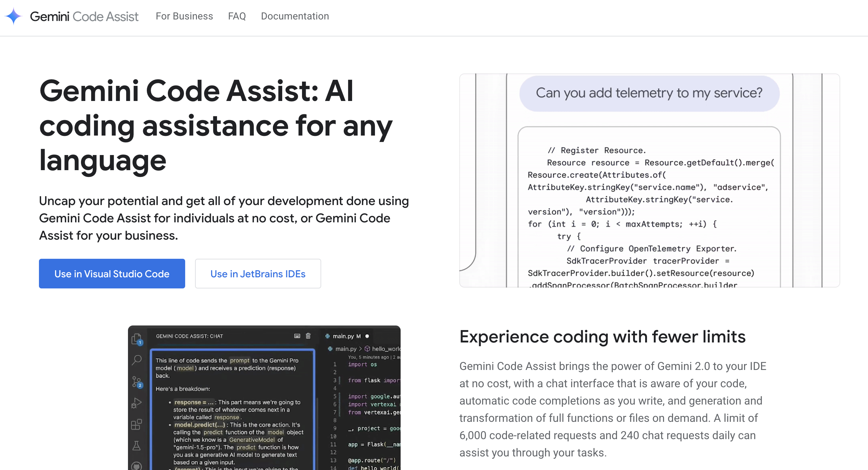Click main.py in the editor breadcrumb
The image size is (868, 470).
pos(346,349)
